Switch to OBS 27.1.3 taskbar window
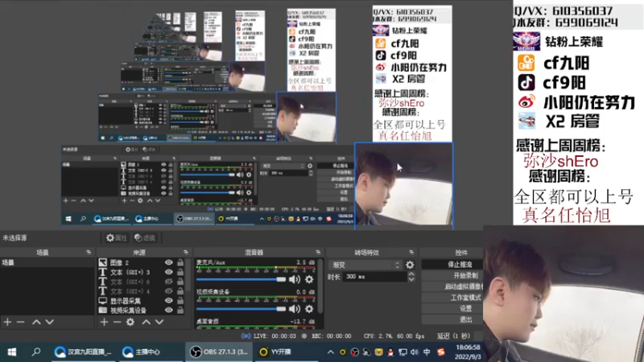 219,352
